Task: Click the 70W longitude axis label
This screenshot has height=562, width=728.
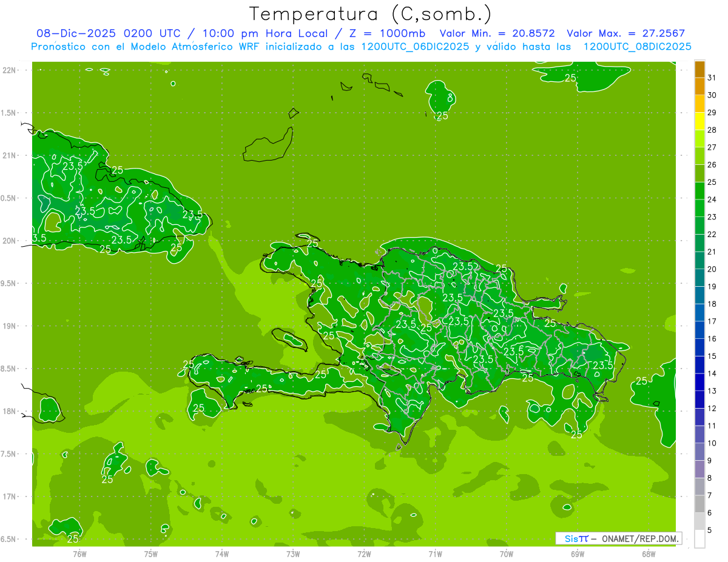Action: pyautogui.click(x=507, y=554)
